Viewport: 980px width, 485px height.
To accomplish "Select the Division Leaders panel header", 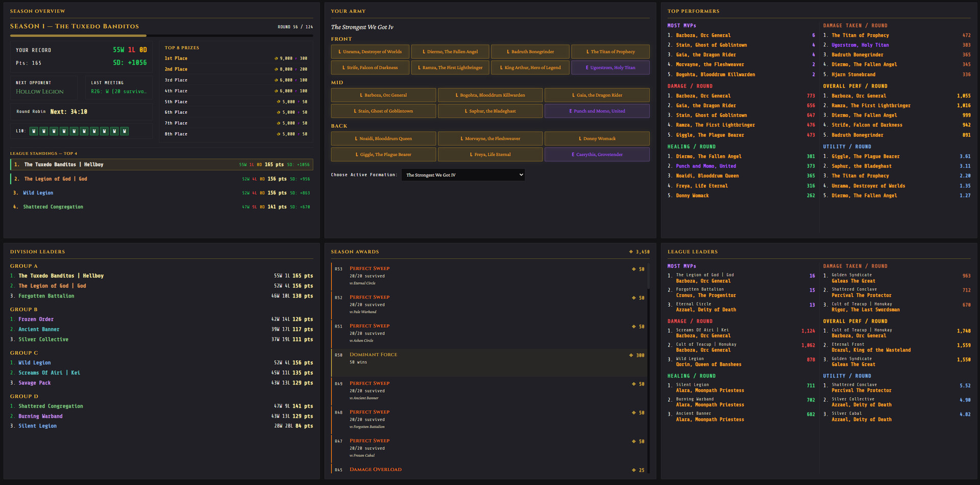I will pyautogui.click(x=38, y=251).
